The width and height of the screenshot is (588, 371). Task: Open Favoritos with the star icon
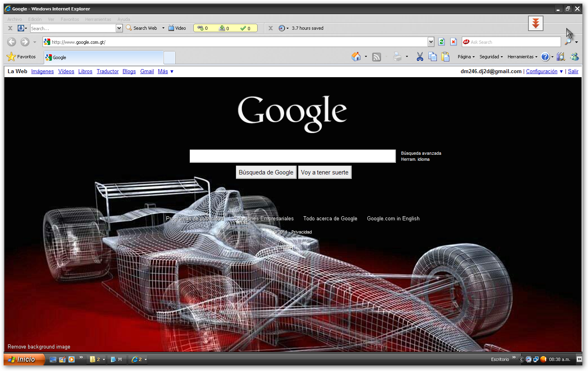[21, 57]
